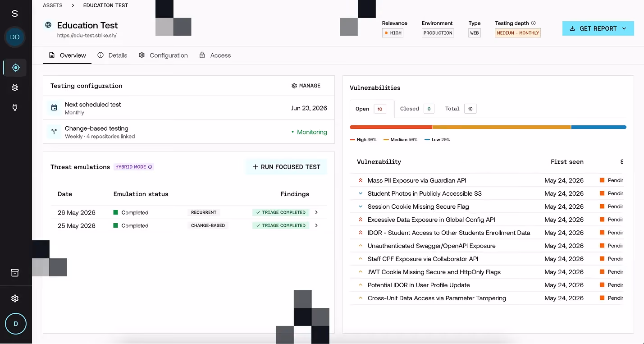Click the download icon in Get Report
This screenshot has width=644, height=344.
click(x=572, y=28)
